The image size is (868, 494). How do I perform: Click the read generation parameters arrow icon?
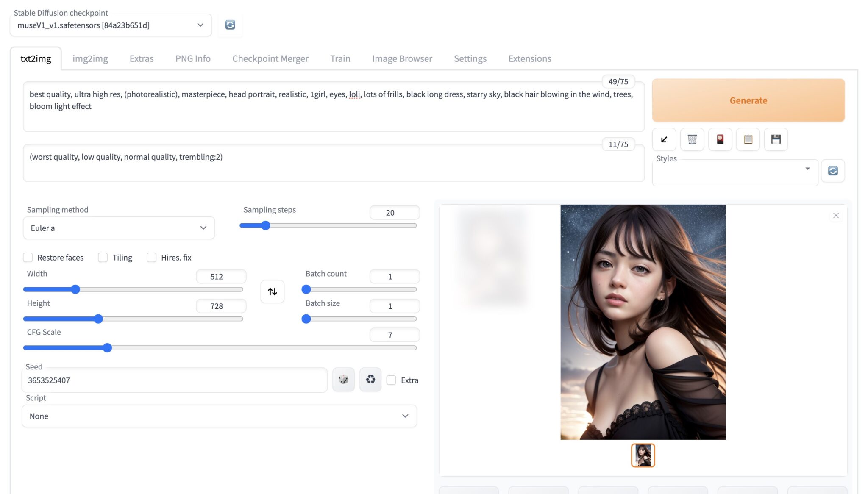pyautogui.click(x=664, y=139)
